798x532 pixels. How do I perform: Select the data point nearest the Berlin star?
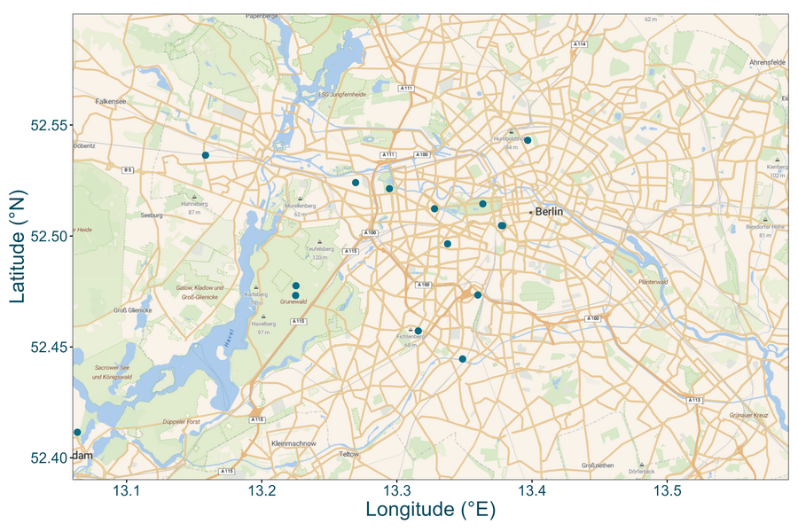point(502,225)
